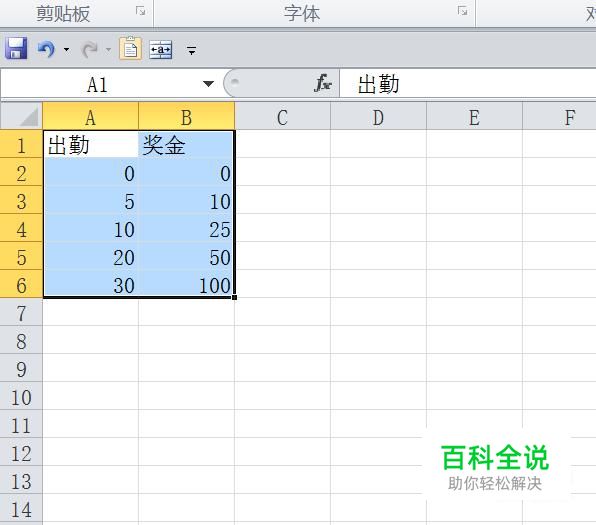The height and width of the screenshot is (525, 596).
Task: Open the clipboard group dialog launcher
Action: pyautogui.click(x=140, y=11)
